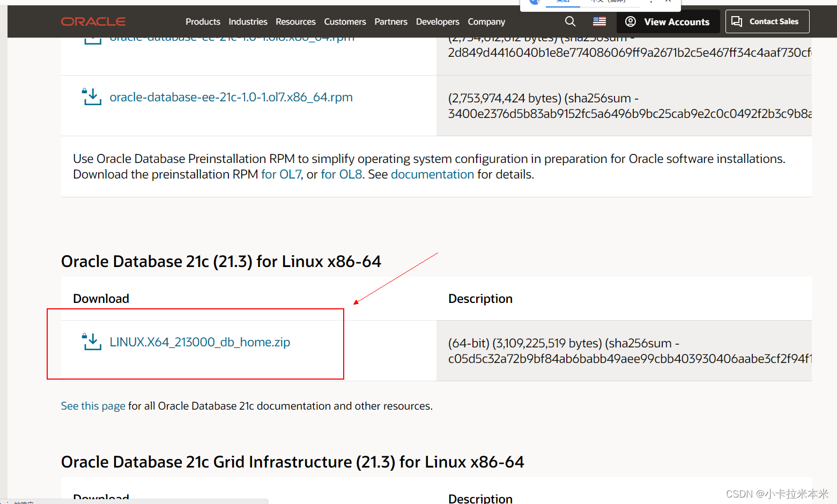The width and height of the screenshot is (837, 504).
Task: Open the site search magnifier
Action: pos(569,21)
